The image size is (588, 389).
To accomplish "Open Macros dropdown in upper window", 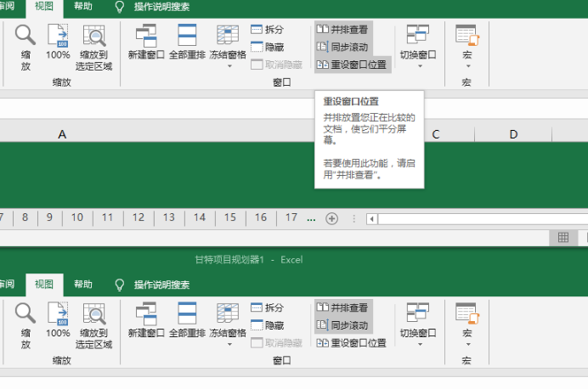I will click(x=466, y=47).
